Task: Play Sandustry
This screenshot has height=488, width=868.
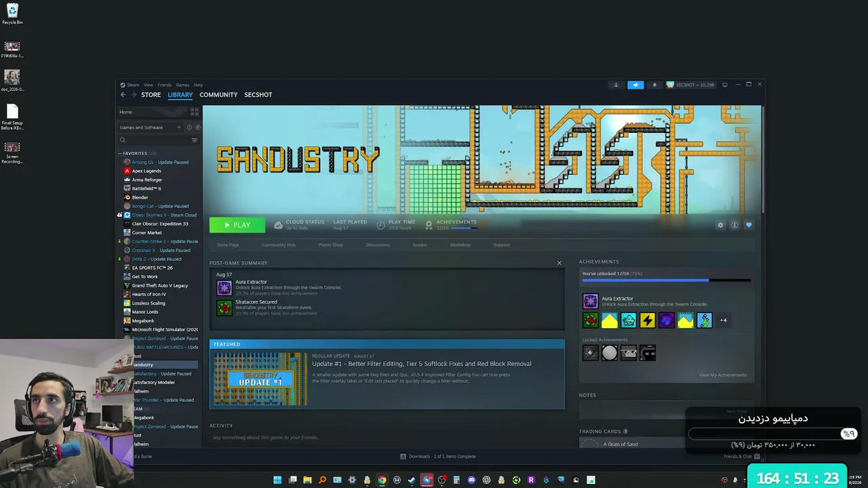Action: point(237,225)
